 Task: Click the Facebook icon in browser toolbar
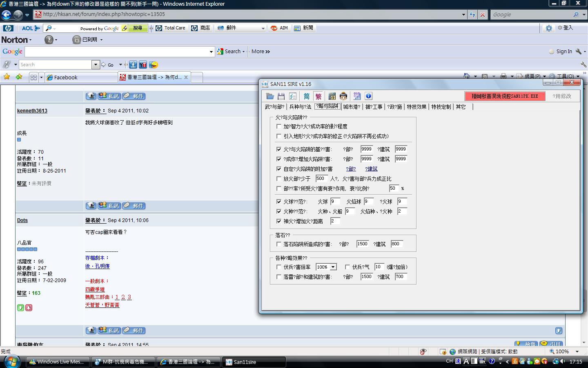point(133,65)
